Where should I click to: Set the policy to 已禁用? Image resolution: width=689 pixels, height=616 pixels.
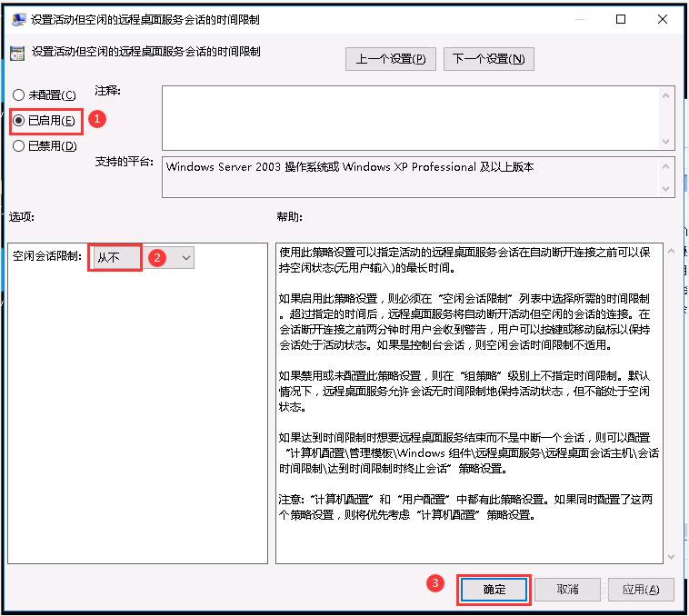point(18,145)
